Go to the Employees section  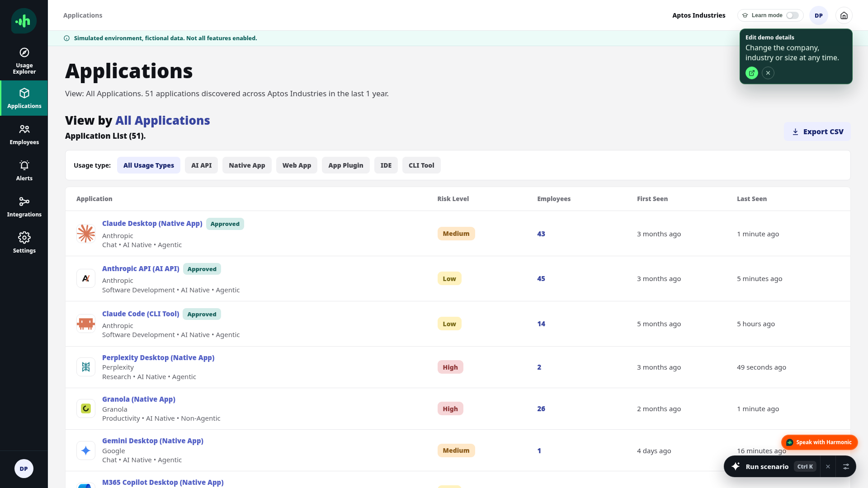click(x=24, y=134)
